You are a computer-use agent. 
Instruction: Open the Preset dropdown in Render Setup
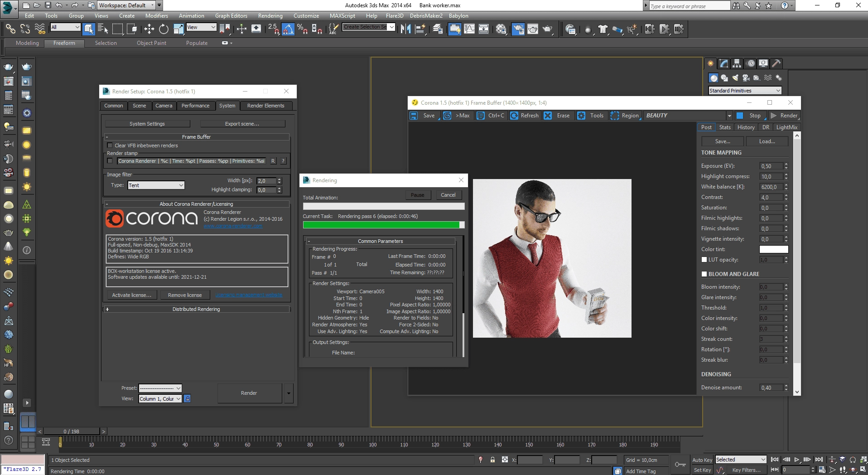click(160, 388)
